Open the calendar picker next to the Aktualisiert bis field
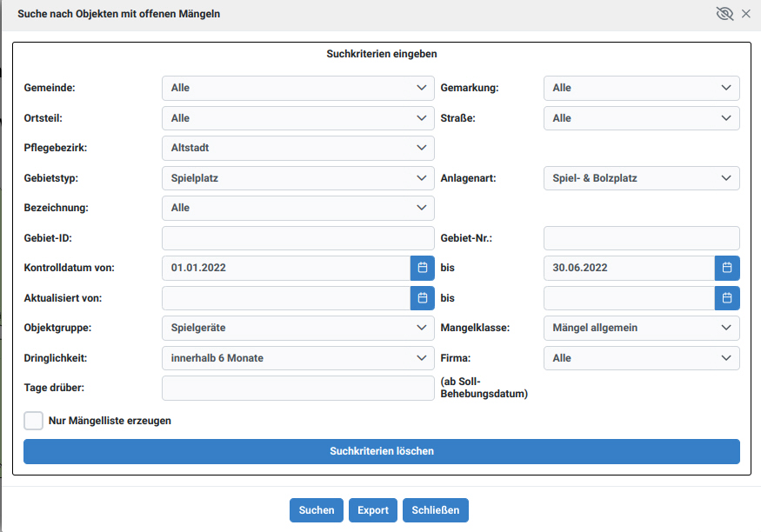 click(x=727, y=297)
